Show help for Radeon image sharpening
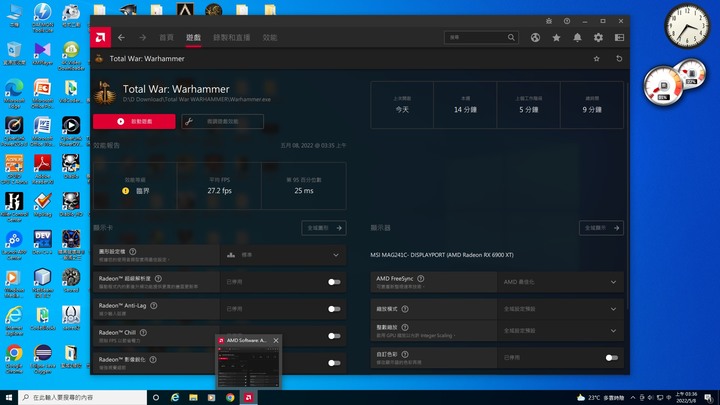The image size is (720, 405). tap(153, 360)
